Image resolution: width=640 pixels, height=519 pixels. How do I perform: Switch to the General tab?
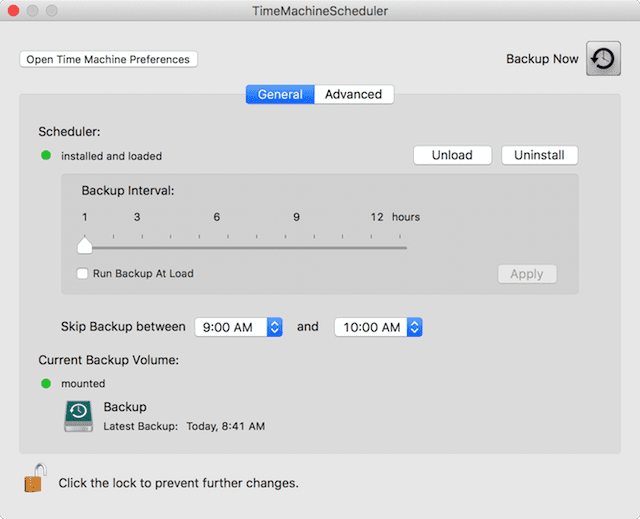coord(280,94)
